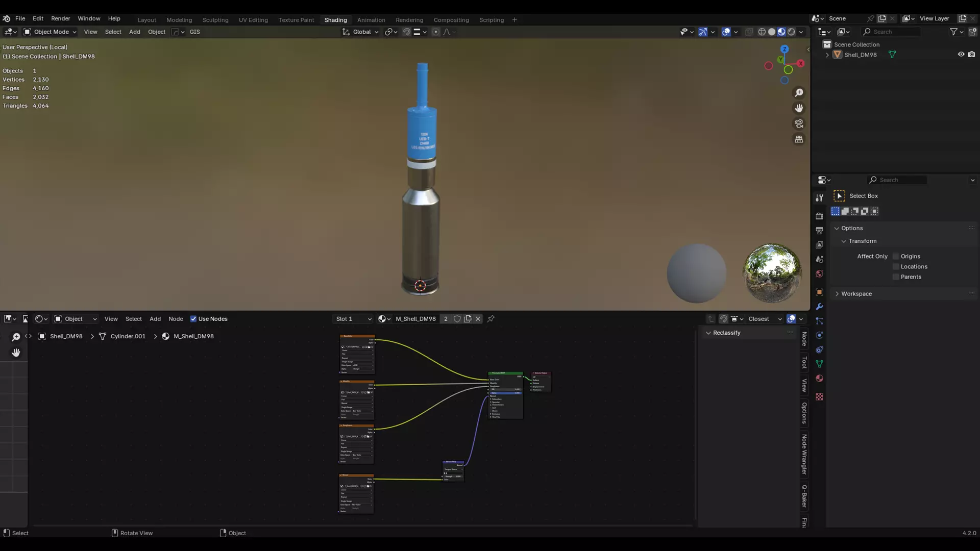Image resolution: width=980 pixels, height=551 pixels.
Task: Open the Modifiers wrench properties tab
Action: coord(819,307)
